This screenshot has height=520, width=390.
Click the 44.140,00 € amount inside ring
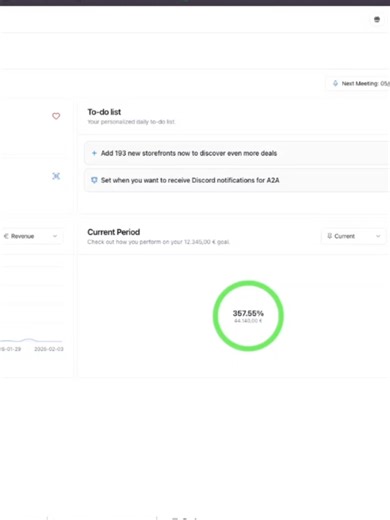pyautogui.click(x=248, y=321)
